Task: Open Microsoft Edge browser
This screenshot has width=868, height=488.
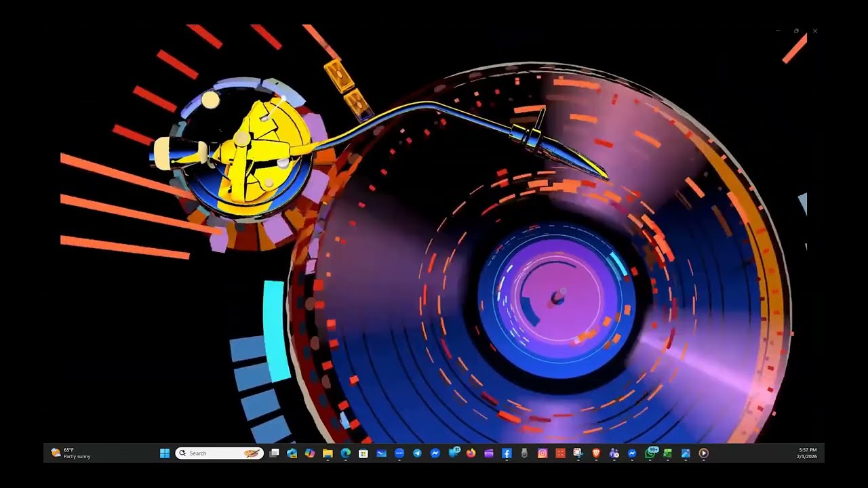Action: click(x=346, y=453)
